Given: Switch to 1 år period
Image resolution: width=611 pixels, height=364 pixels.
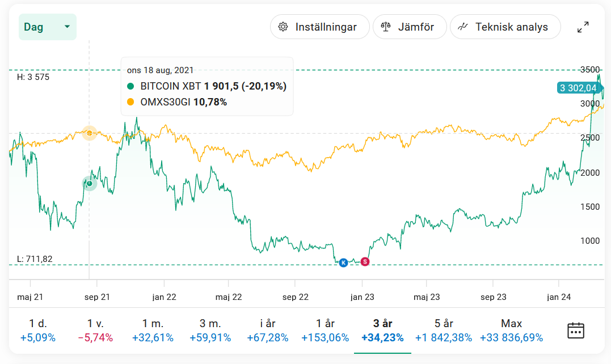Looking at the screenshot, I should coord(325,331).
